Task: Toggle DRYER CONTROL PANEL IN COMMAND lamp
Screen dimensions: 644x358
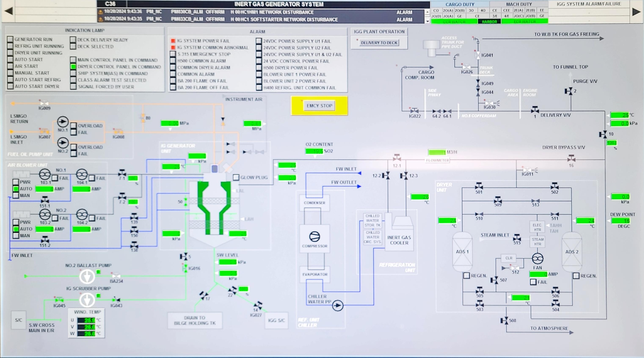Action: tap(73, 66)
